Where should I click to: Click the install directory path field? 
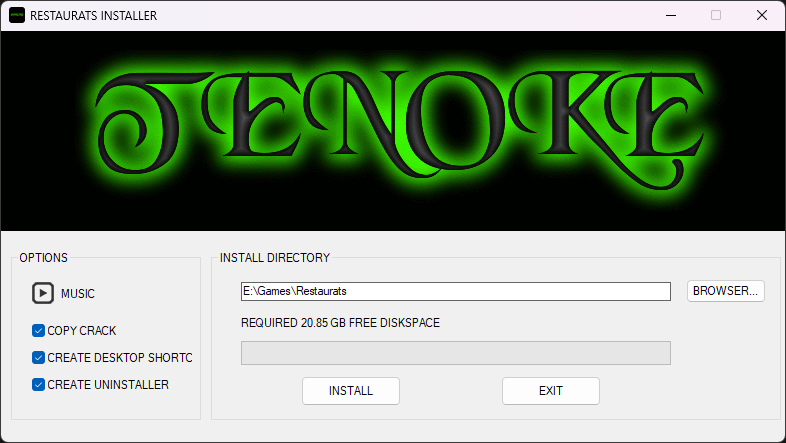tap(455, 291)
